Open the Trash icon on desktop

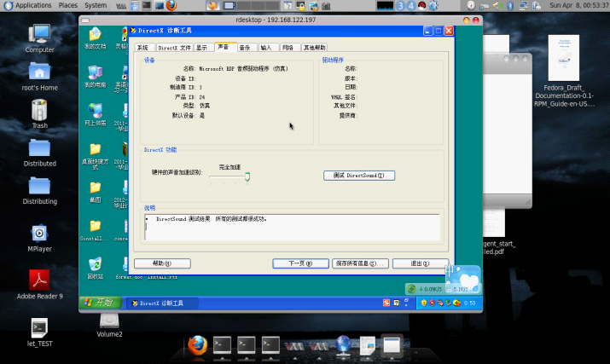tap(39, 110)
